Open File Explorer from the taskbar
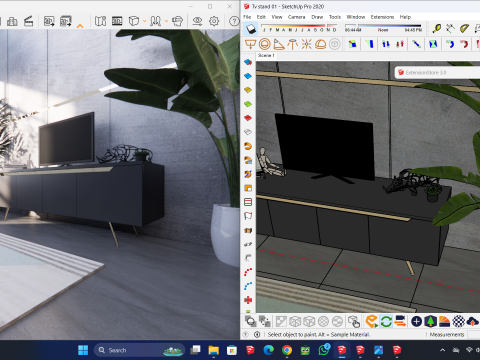 213,350
